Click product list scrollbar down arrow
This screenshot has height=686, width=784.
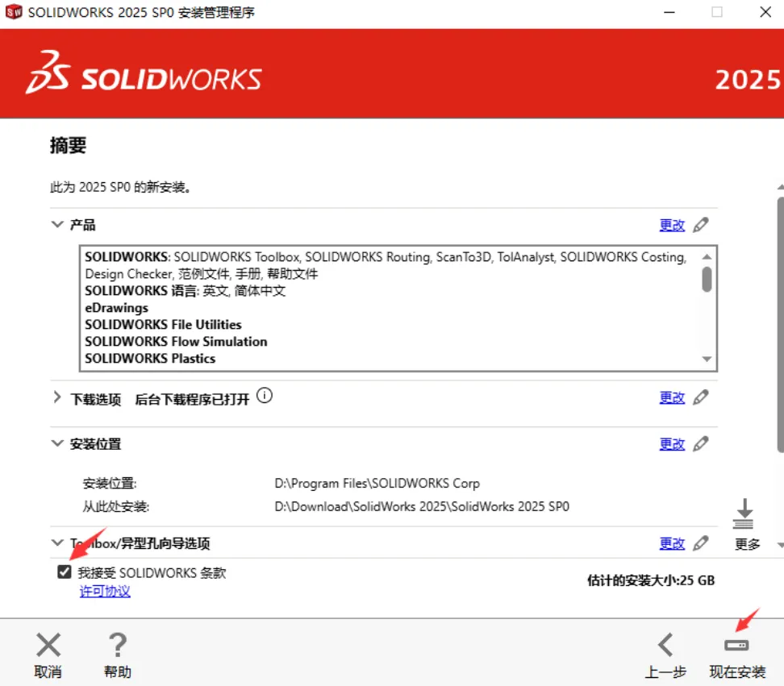click(707, 359)
